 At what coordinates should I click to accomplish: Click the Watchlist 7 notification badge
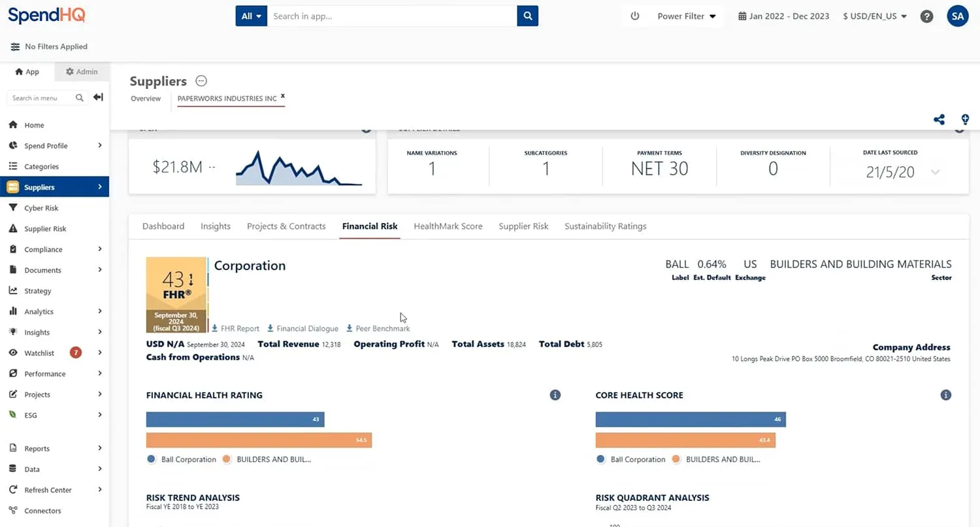[x=76, y=353]
